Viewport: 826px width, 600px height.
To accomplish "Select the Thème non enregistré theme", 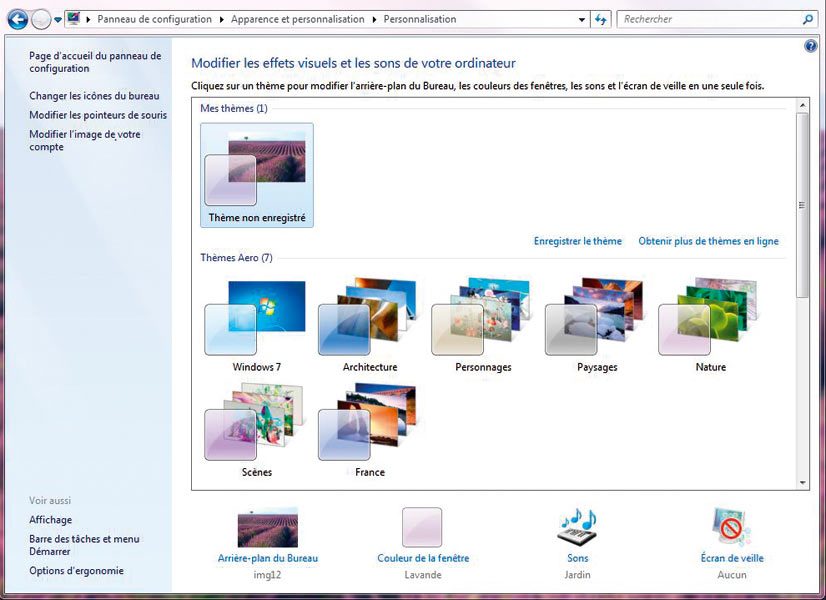I will (x=257, y=175).
